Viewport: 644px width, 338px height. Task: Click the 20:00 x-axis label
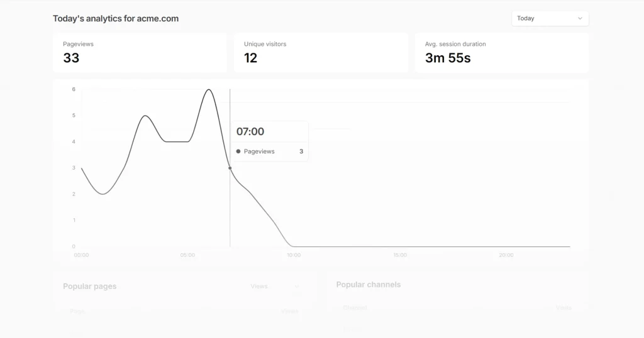[506, 255]
